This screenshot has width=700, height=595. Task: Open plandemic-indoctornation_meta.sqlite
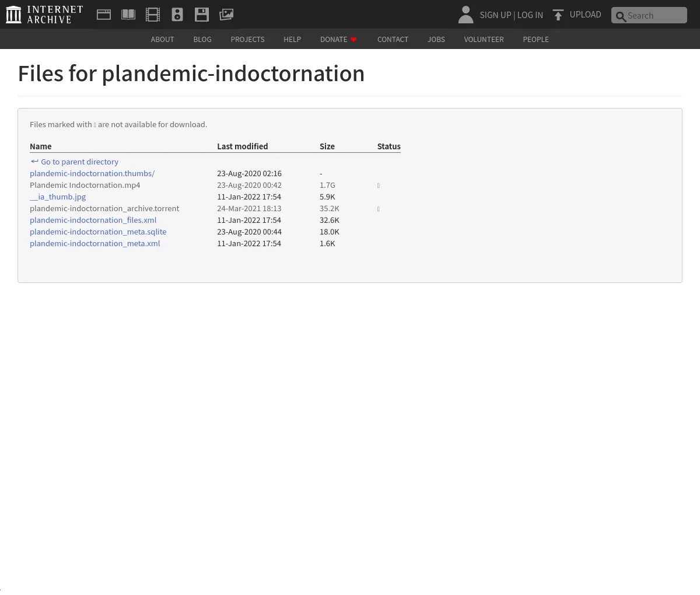tap(98, 232)
